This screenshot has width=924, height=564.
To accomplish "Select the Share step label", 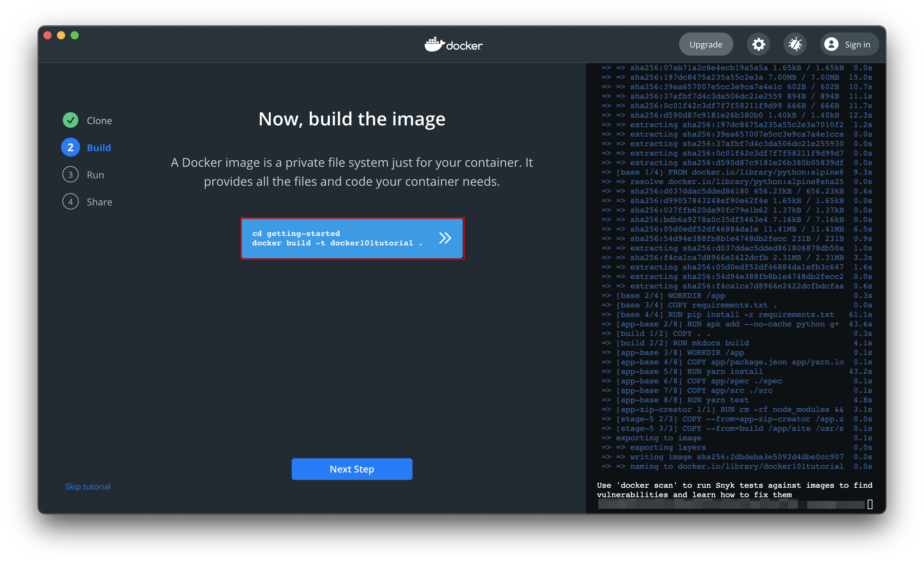I will coord(99,202).
